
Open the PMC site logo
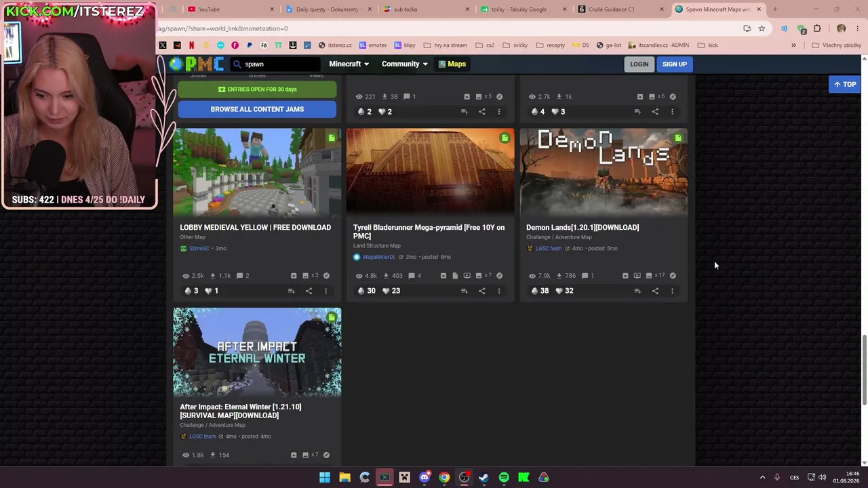coord(197,64)
